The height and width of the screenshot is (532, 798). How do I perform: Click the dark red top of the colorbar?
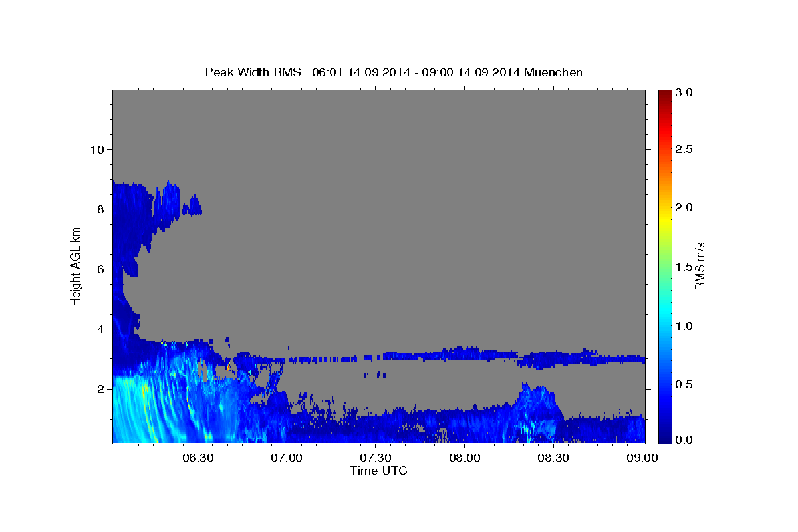point(665,96)
